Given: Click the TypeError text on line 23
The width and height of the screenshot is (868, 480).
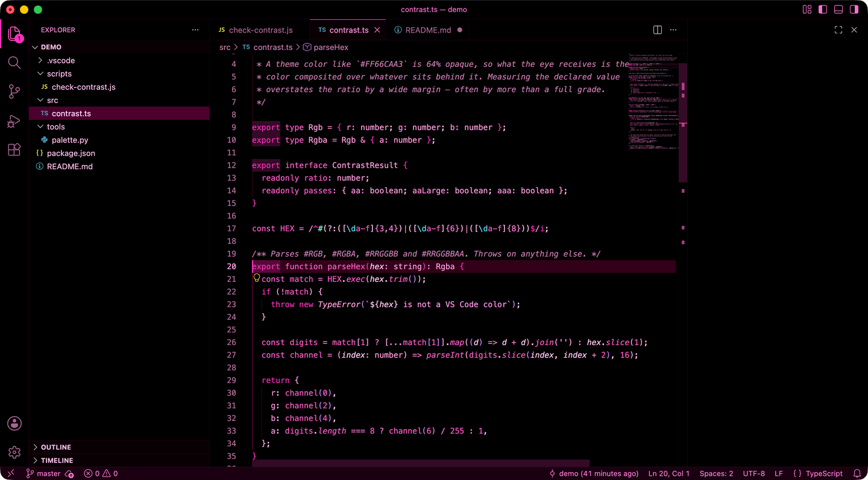Looking at the screenshot, I should (x=339, y=304).
